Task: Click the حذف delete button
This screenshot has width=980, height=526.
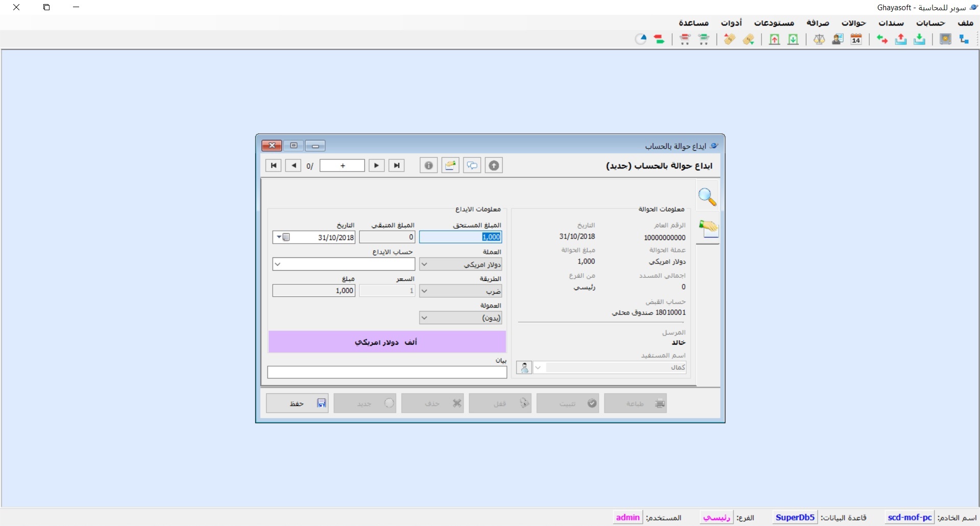Action: pos(432,403)
